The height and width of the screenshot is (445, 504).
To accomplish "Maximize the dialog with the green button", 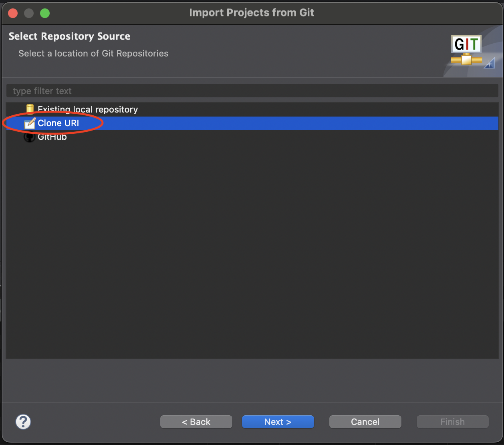I will point(45,13).
